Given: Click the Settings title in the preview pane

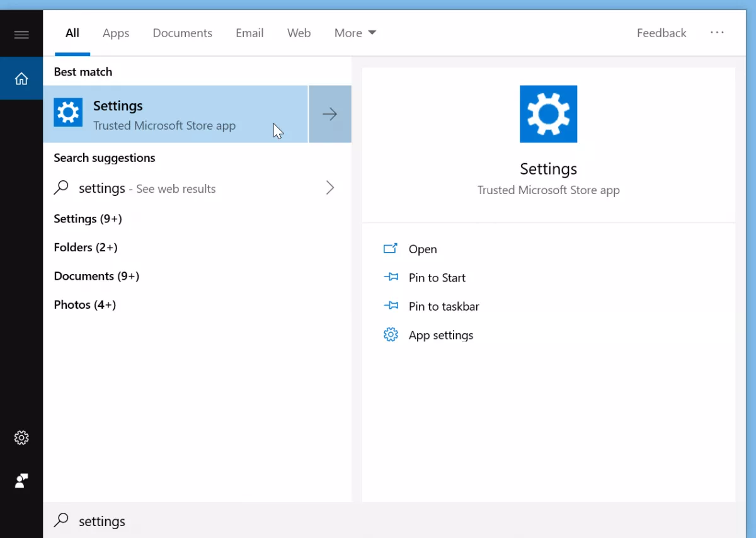Looking at the screenshot, I should tap(548, 169).
